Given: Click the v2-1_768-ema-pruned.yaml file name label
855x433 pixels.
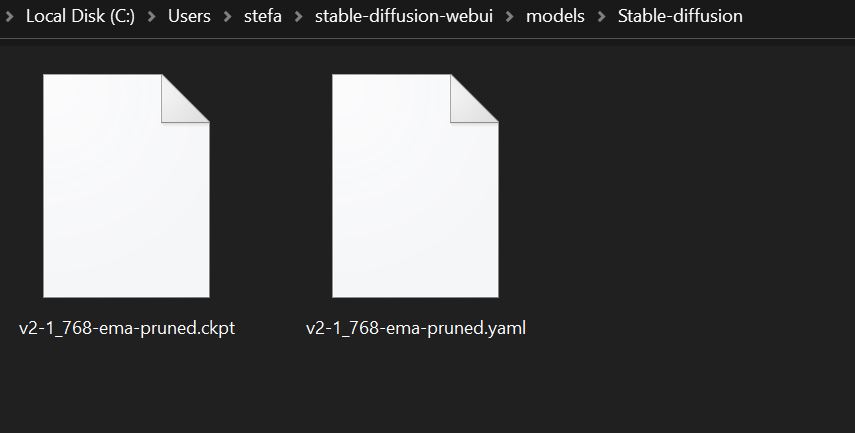Looking at the screenshot, I should click(x=416, y=328).
